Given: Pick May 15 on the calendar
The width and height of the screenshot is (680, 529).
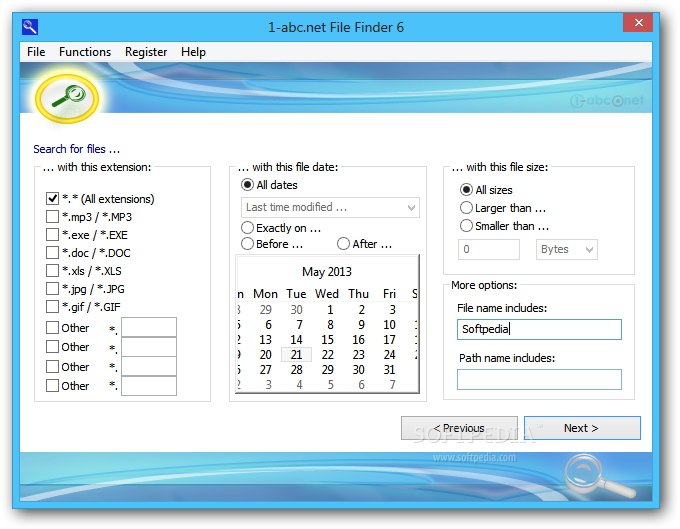Looking at the screenshot, I should click(x=328, y=340).
